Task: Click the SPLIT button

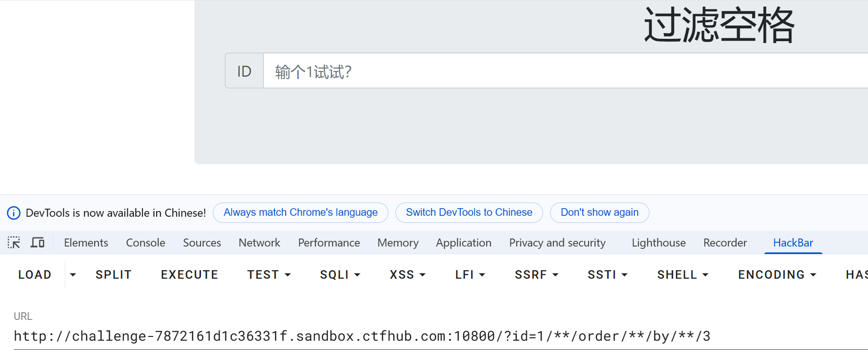Action: (x=114, y=274)
